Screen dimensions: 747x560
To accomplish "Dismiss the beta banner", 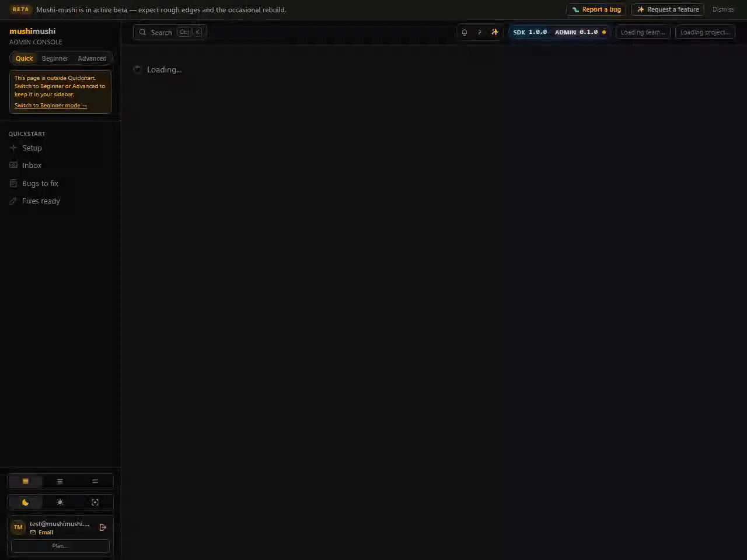I will pyautogui.click(x=723, y=10).
